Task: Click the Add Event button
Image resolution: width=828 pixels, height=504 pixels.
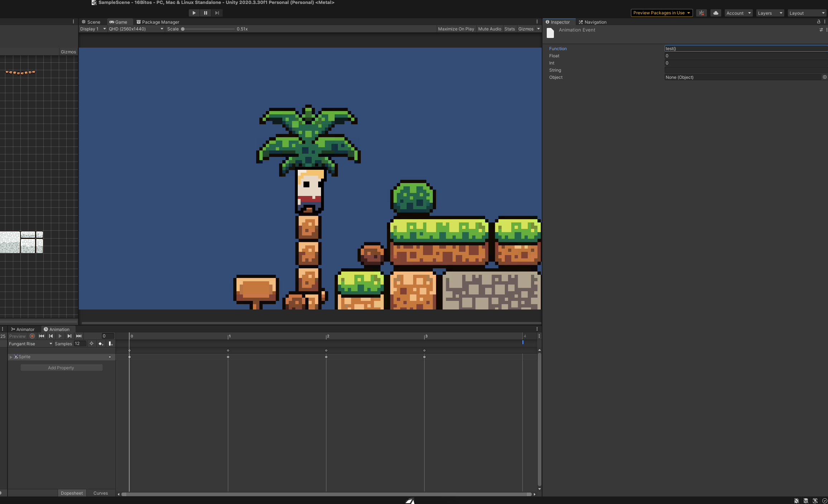Action: tap(111, 344)
